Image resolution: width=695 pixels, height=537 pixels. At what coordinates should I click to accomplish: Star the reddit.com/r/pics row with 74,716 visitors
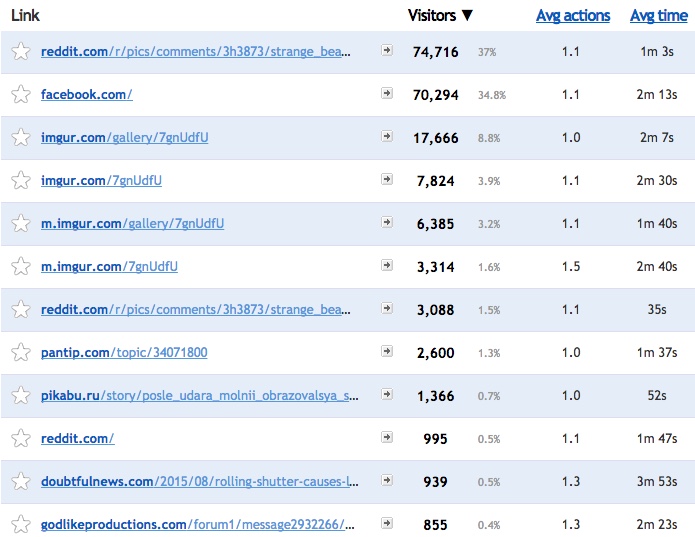[21, 51]
